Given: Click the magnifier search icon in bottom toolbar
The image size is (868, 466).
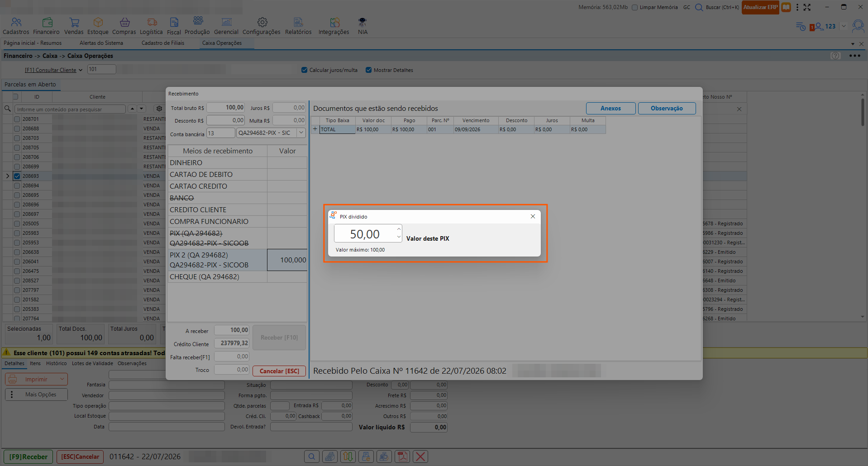Looking at the screenshot, I should point(312,456).
